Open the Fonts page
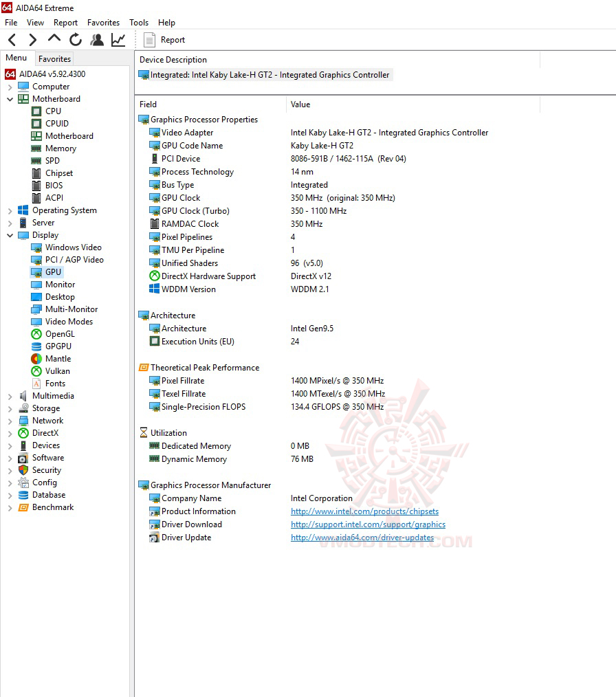Viewport: 616px width, 697px height. click(52, 383)
